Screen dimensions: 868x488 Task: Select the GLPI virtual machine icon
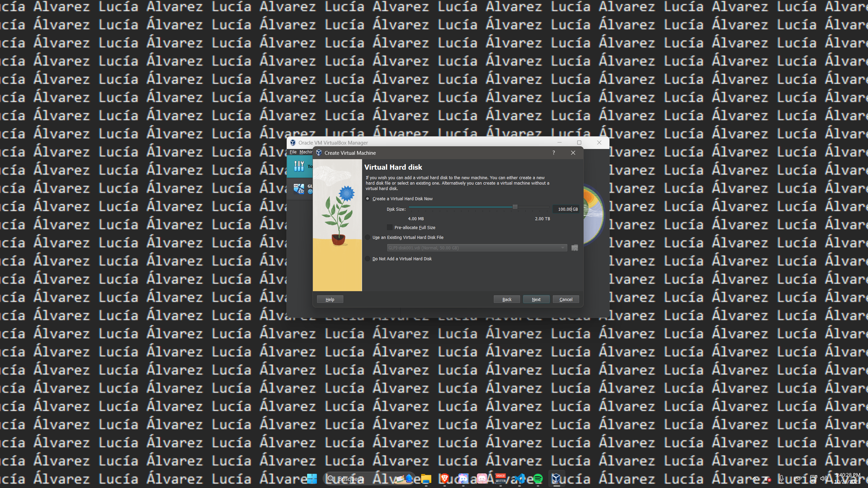(x=299, y=189)
